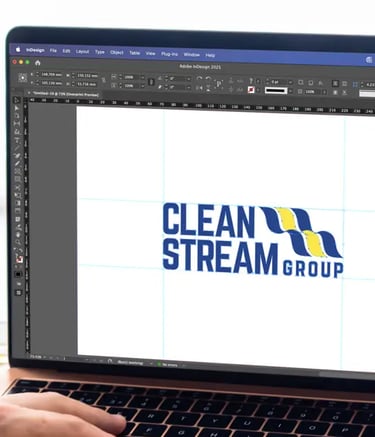Open the Apple menu
Image resolution: width=375 pixels, height=437 pixels.
pos(18,49)
